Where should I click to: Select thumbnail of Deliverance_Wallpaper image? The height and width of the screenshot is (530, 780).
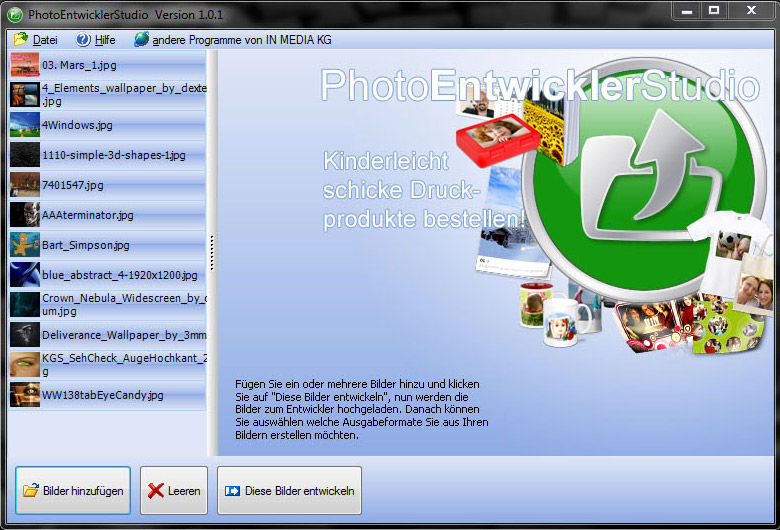[24, 334]
